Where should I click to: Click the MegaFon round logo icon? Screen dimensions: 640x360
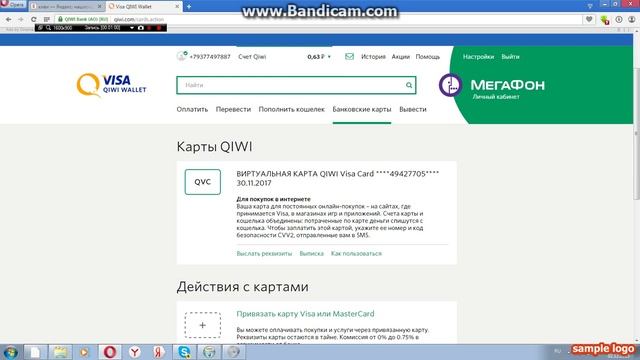coord(450,85)
